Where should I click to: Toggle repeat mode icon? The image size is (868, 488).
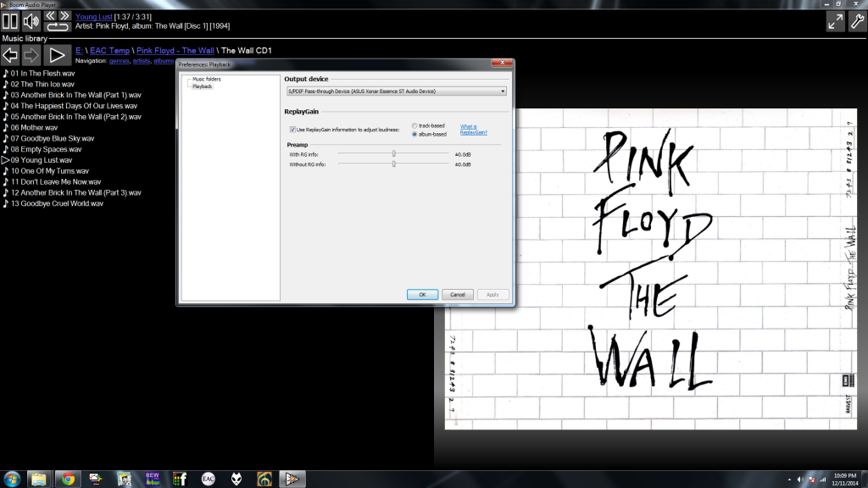tap(58, 27)
